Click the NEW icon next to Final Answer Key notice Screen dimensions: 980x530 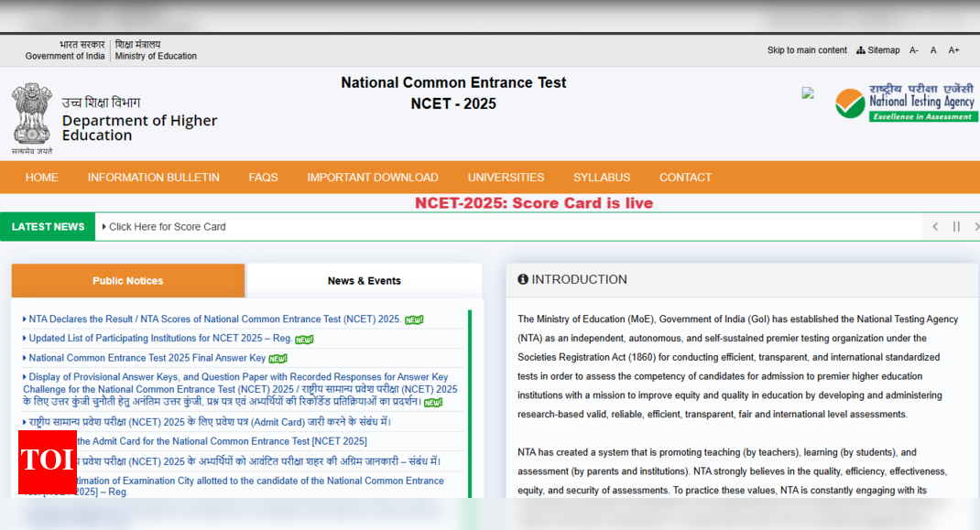(x=278, y=358)
